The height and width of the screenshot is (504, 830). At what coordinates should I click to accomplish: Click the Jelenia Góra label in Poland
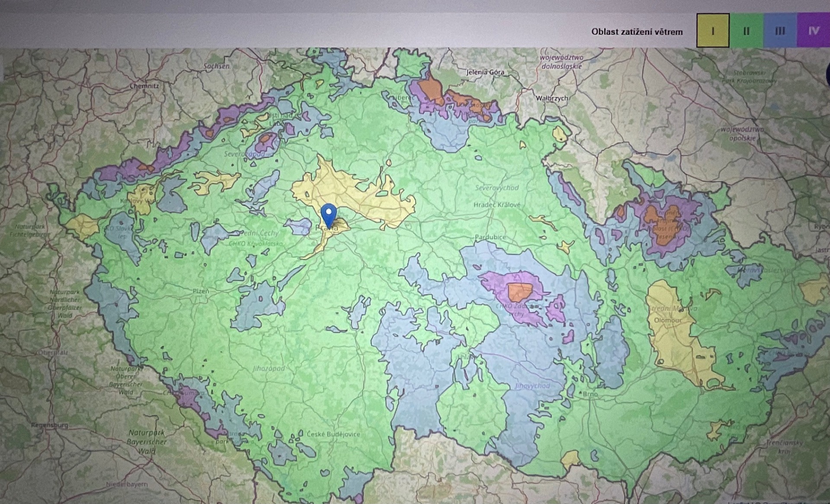tap(485, 72)
